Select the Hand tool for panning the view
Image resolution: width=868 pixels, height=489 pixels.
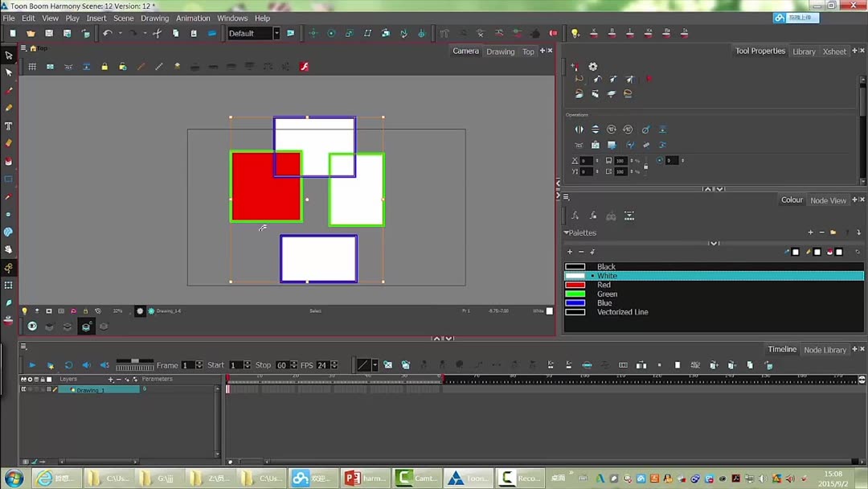click(9, 250)
